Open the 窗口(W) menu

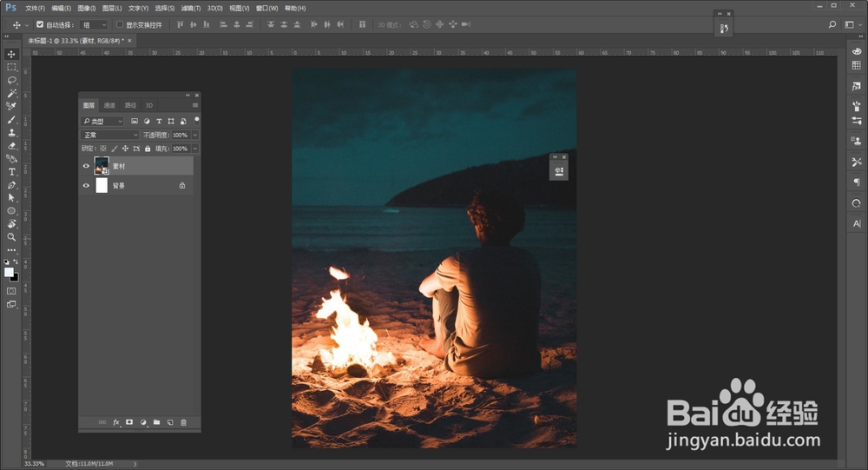[x=266, y=9]
